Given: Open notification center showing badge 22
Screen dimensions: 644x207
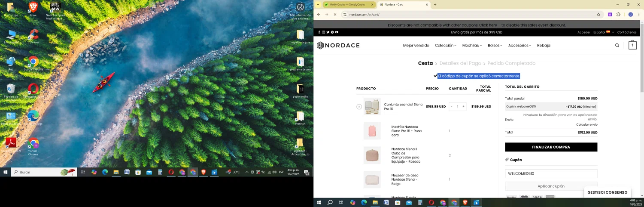Looking at the screenshot, I should (x=307, y=172).
